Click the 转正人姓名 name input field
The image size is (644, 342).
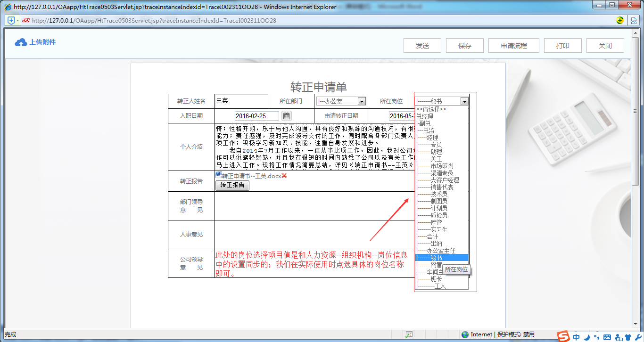coord(241,101)
